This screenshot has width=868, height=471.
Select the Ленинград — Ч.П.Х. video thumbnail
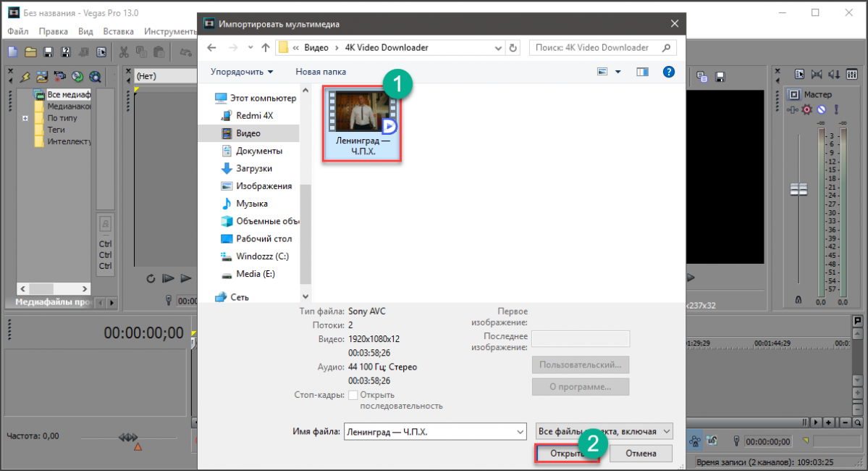pyautogui.click(x=362, y=124)
